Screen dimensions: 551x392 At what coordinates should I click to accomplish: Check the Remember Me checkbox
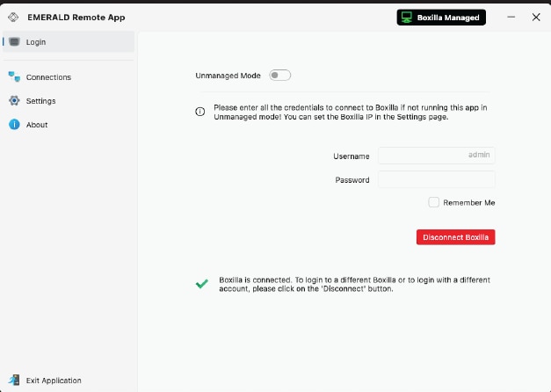(433, 202)
